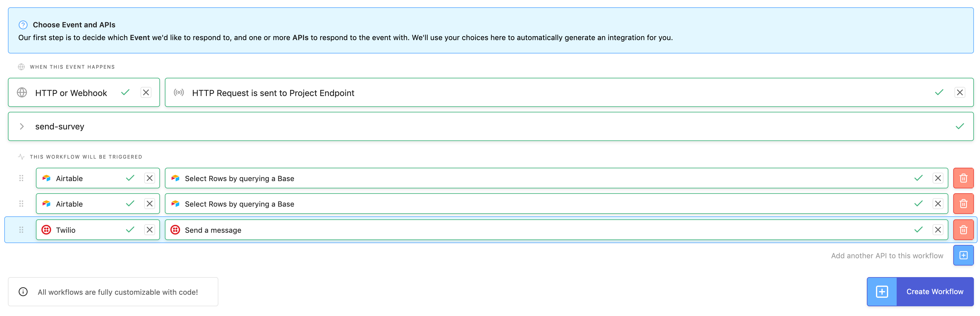Clear the Send a message action selection
Viewport: 980px width, 316px height.
[938, 230]
